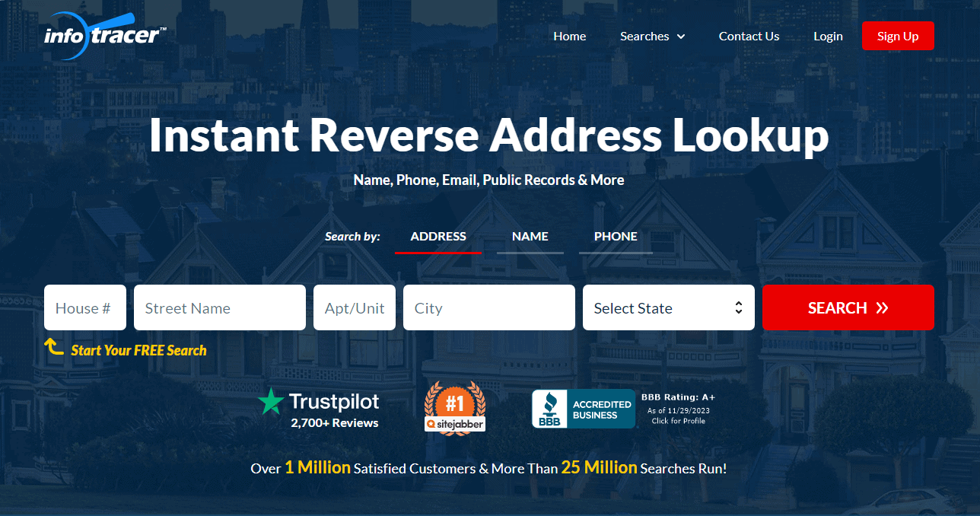The width and height of the screenshot is (980, 516).
Task: Click the chevron next to Searches
Action: click(681, 37)
